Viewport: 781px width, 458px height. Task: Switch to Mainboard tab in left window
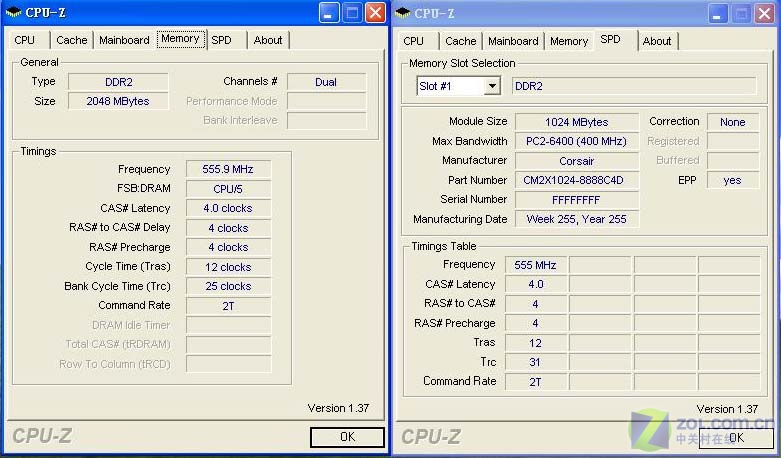(124, 40)
